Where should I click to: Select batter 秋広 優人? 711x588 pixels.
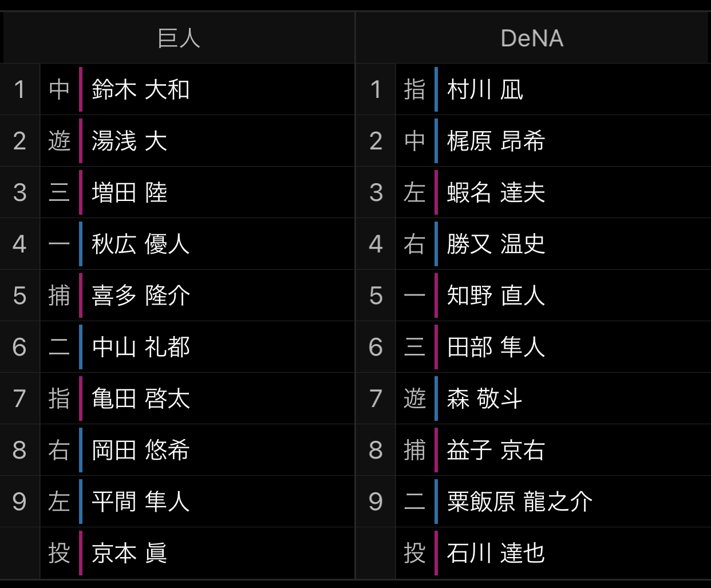tap(141, 244)
